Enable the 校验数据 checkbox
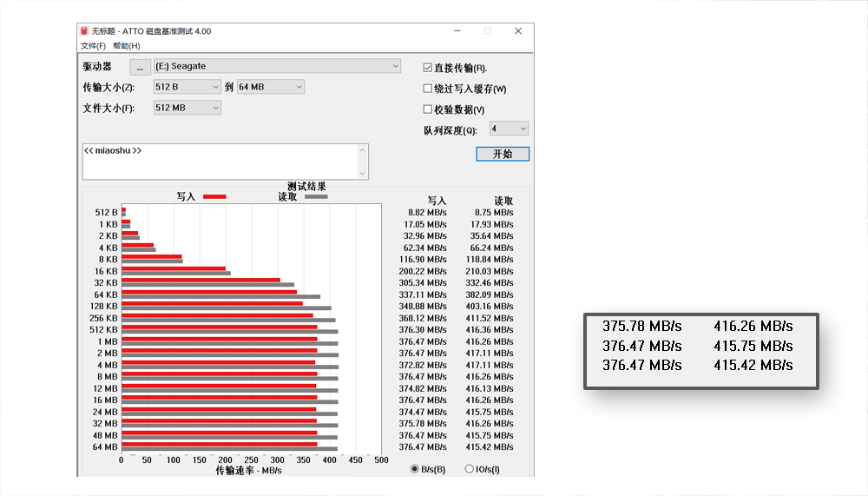The width and height of the screenshot is (868, 496). click(x=428, y=109)
